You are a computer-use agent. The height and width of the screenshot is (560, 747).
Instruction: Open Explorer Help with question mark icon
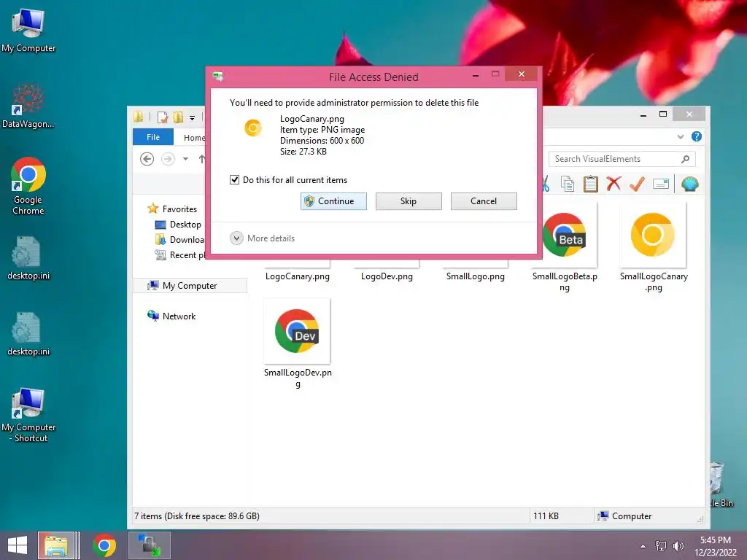coord(697,136)
